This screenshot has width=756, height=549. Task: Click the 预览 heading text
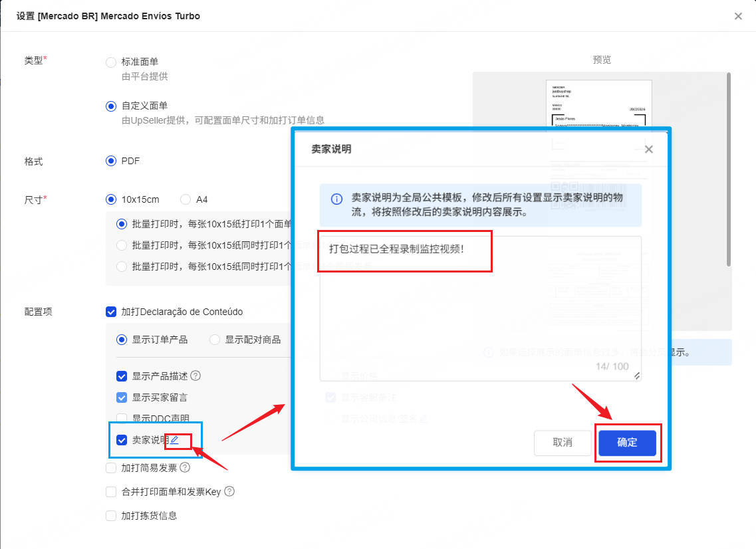point(602,60)
